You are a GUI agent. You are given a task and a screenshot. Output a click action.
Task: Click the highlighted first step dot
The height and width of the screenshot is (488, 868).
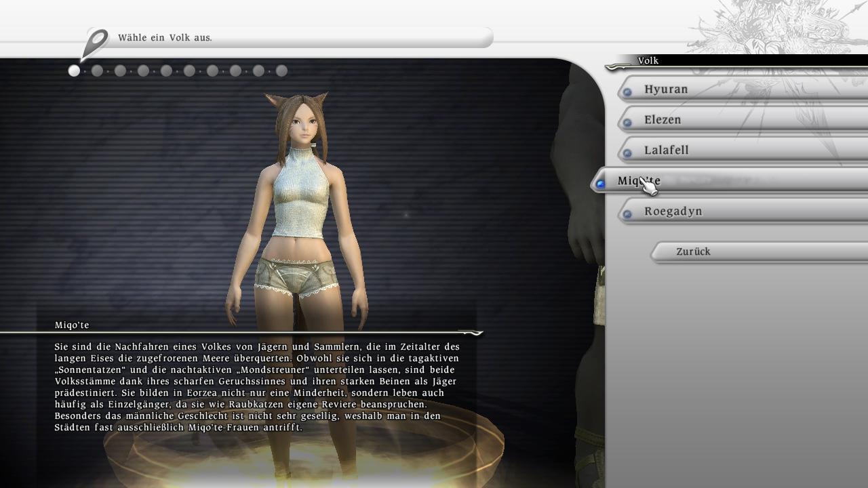click(74, 70)
